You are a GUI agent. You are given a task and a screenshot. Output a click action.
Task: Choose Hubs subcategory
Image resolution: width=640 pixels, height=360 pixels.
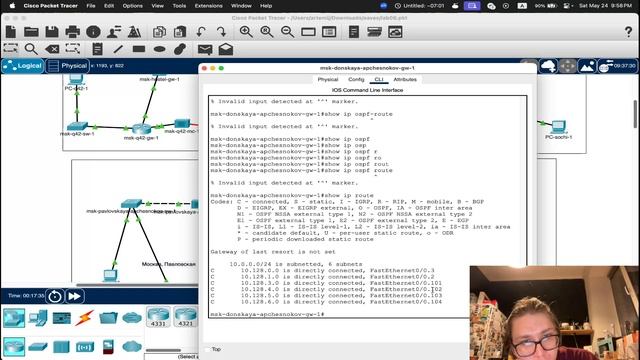61,347
